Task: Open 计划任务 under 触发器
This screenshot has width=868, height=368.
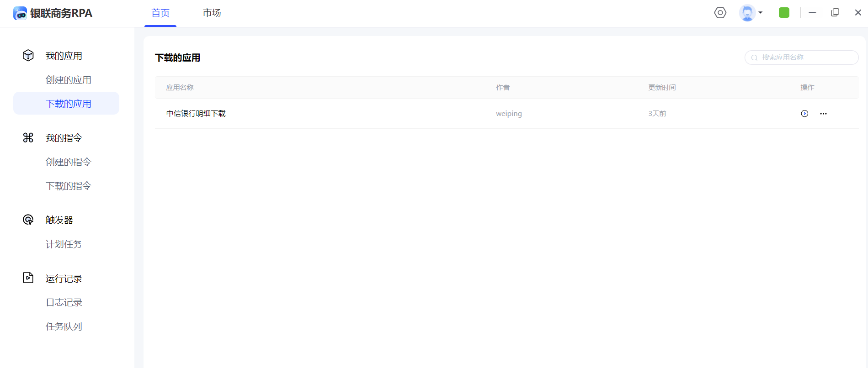Action: tap(64, 244)
